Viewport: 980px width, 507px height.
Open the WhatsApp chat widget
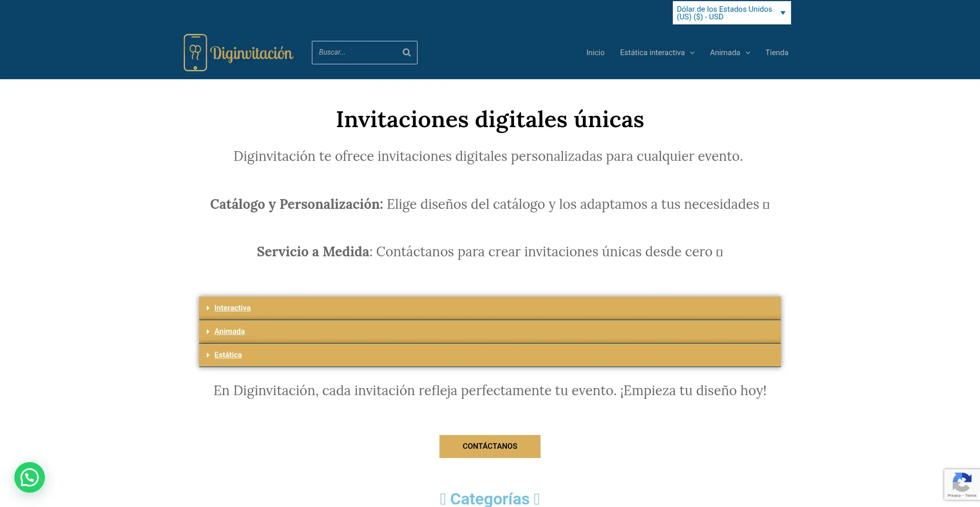point(29,477)
